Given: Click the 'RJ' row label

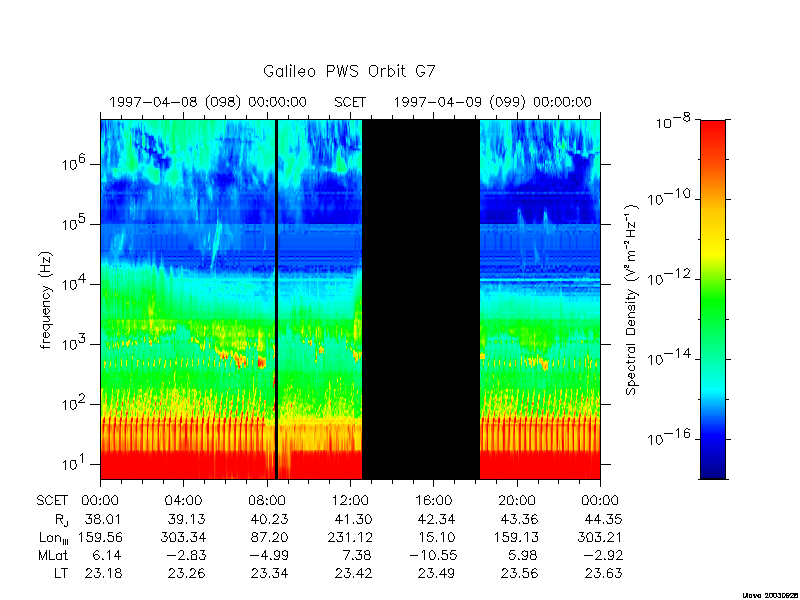Looking at the screenshot, I should coord(61,520).
